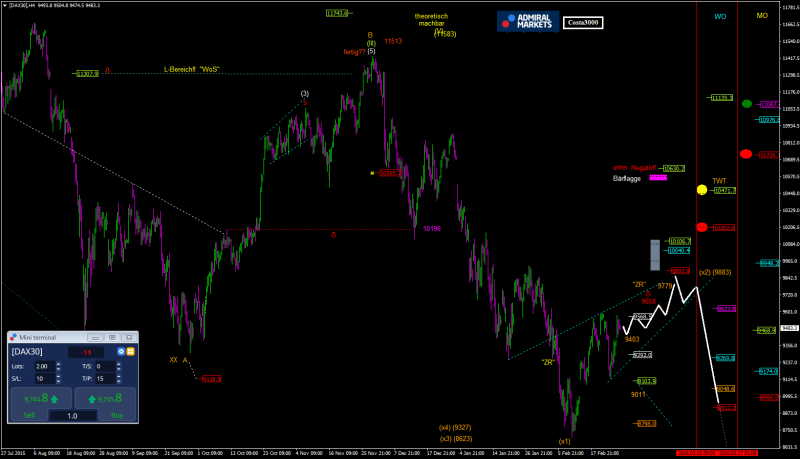Click the 1.0 spread field between Sell and Buy
The height and width of the screenshot is (459, 800).
(x=71, y=415)
